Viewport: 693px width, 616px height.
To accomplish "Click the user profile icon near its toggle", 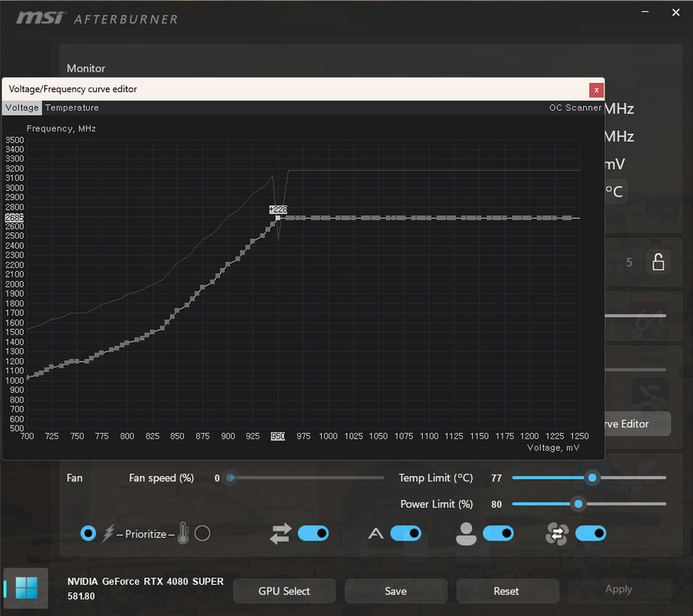I will click(x=466, y=533).
